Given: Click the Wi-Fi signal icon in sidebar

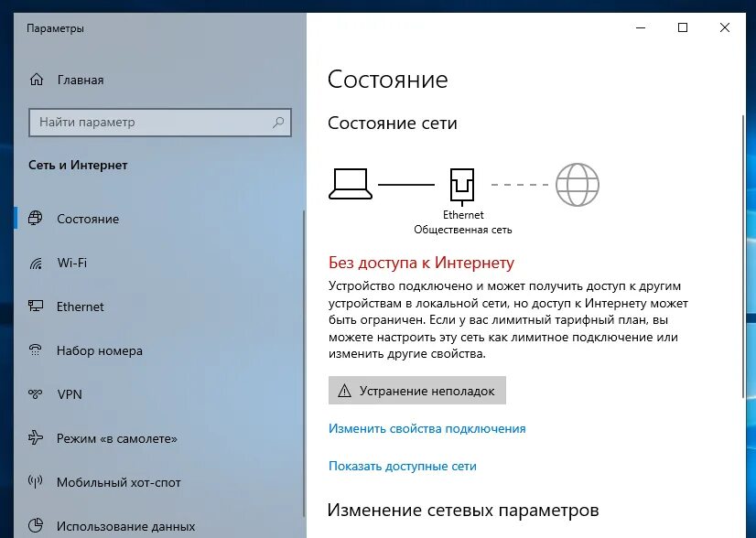Looking at the screenshot, I should tap(36, 263).
